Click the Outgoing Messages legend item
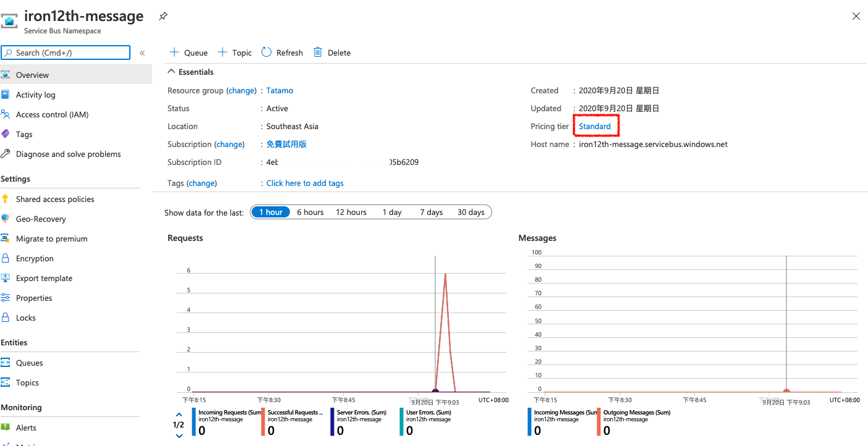The image size is (868, 446). (634, 423)
